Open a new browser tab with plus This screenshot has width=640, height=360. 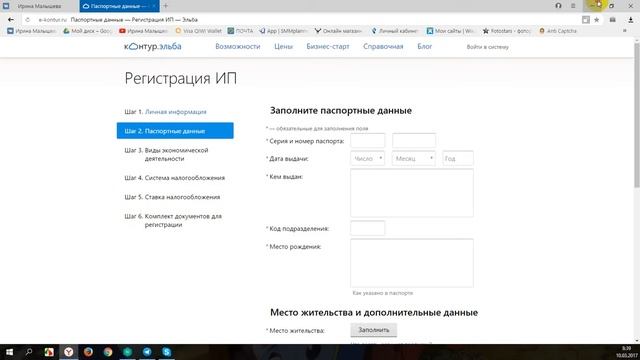tap(165, 6)
